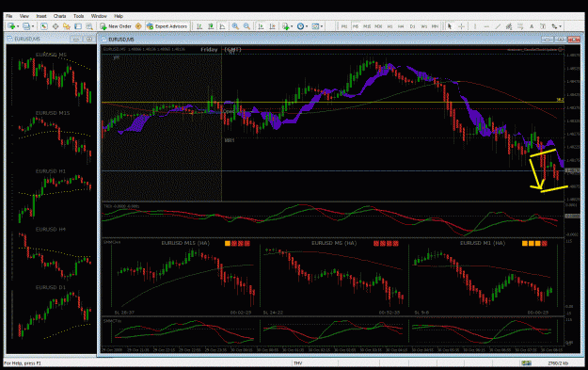Open the Market Watch window icon

(x=44, y=26)
